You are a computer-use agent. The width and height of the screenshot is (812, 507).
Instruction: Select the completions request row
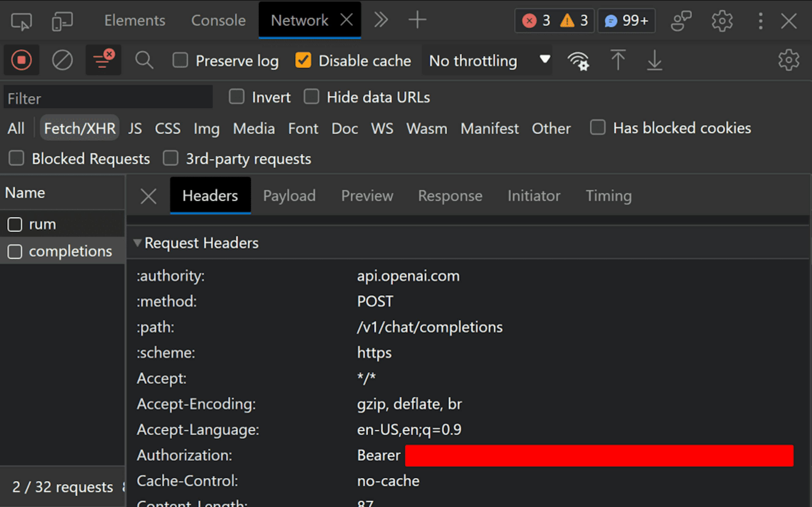[62, 251]
